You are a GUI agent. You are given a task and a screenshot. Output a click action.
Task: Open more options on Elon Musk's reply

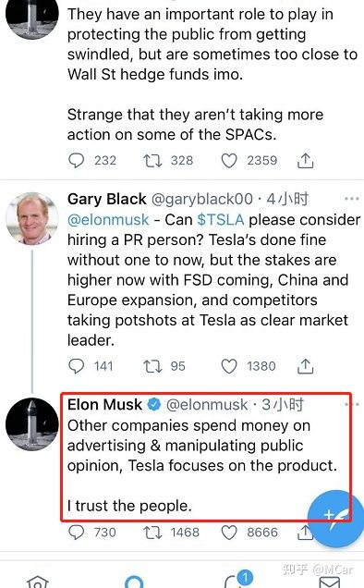352,404
